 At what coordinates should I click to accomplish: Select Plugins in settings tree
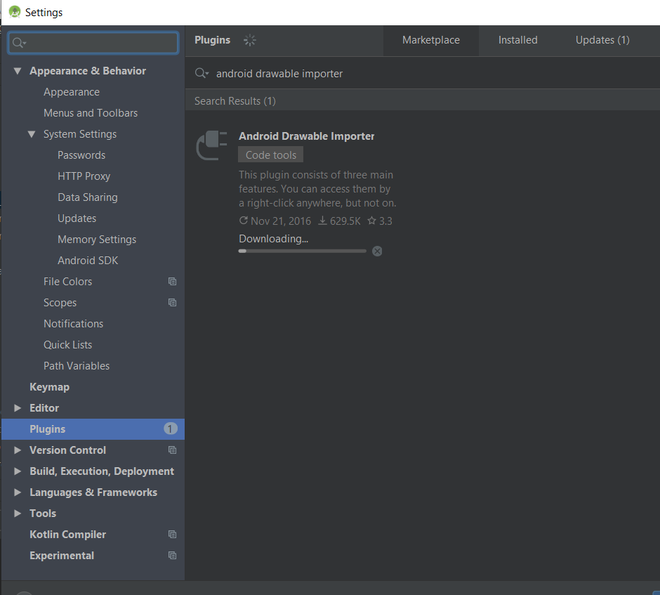(x=93, y=429)
